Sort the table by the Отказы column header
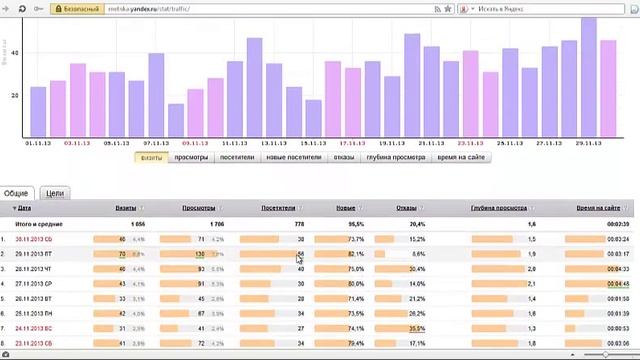Screen dimensions: 640x360 (x=407, y=208)
